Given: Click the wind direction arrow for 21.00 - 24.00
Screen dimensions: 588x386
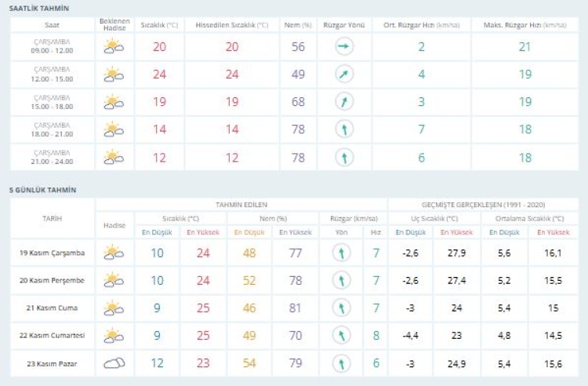Looking at the screenshot, I should 343,158.
